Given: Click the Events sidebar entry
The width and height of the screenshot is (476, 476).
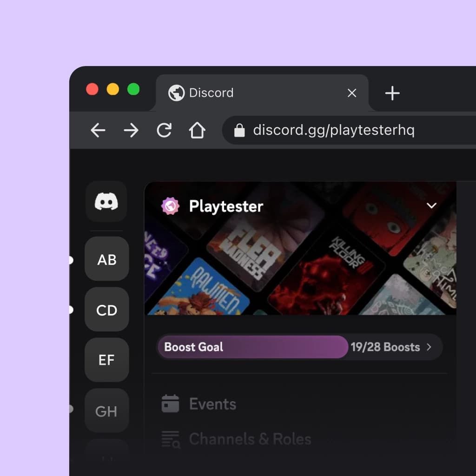Looking at the screenshot, I should click(x=212, y=403).
